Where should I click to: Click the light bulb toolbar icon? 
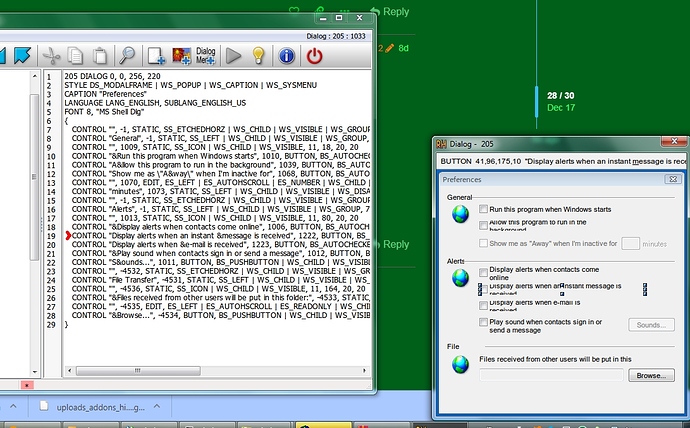click(x=258, y=56)
